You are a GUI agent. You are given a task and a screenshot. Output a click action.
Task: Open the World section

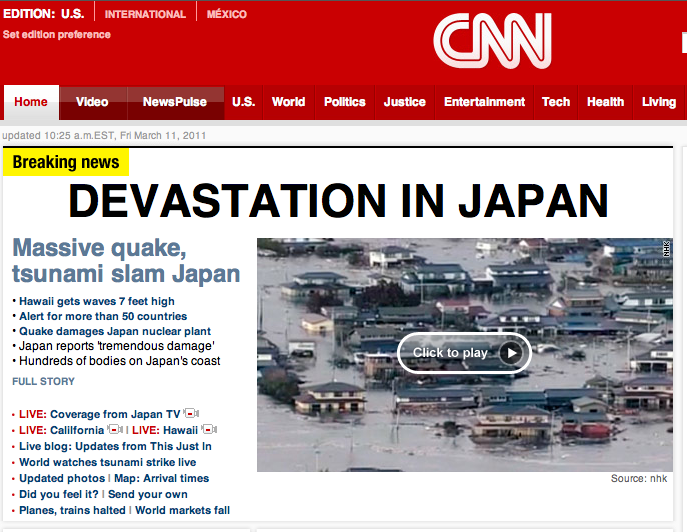coord(288,102)
